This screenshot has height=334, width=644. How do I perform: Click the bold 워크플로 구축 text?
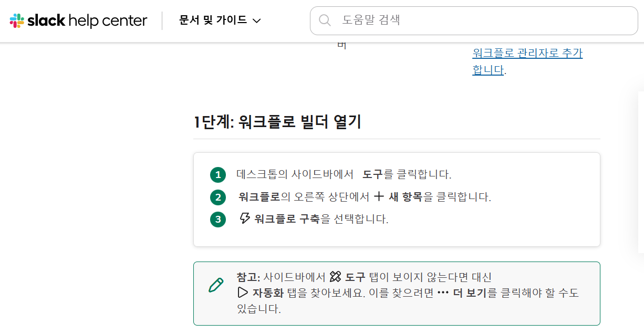point(287,219)
